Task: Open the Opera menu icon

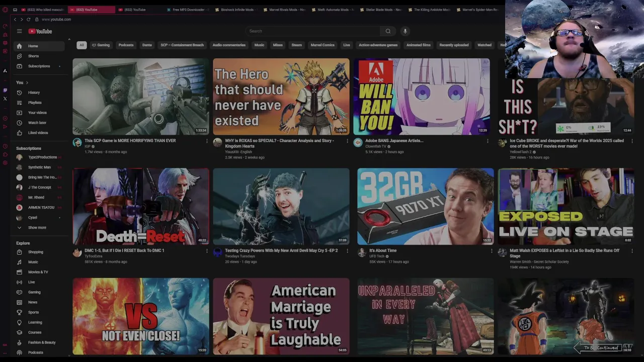Action: pos(5,10)
